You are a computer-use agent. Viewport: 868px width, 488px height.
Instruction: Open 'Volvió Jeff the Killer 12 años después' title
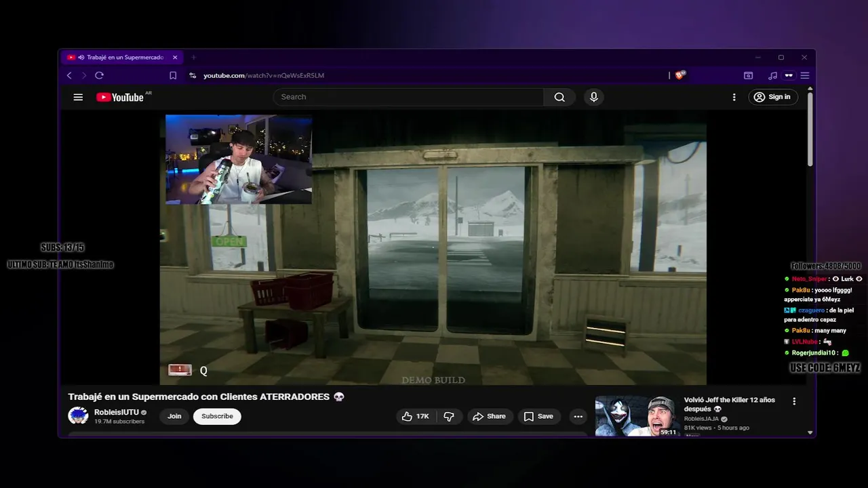coord(730,405)
